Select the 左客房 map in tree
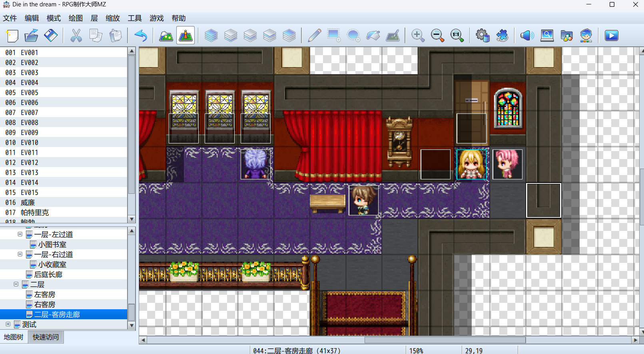Viewport: 644px width, 354px height. tap(45, 294)
